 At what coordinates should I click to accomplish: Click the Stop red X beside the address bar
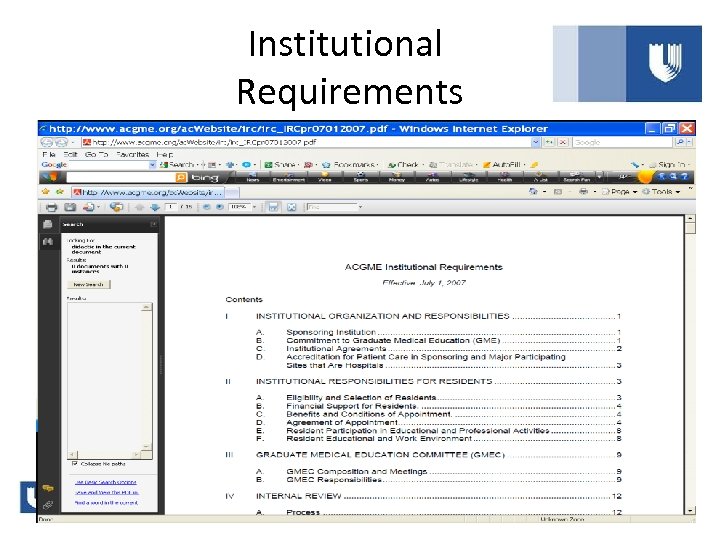[563, 142]
